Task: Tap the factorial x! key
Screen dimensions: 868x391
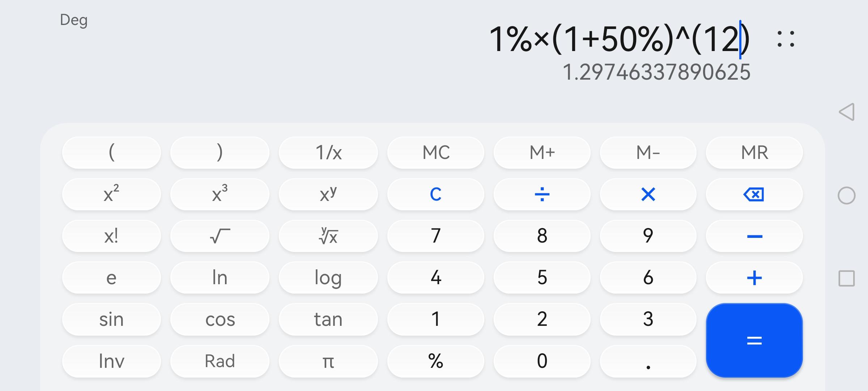Action: tap(111, 236)
